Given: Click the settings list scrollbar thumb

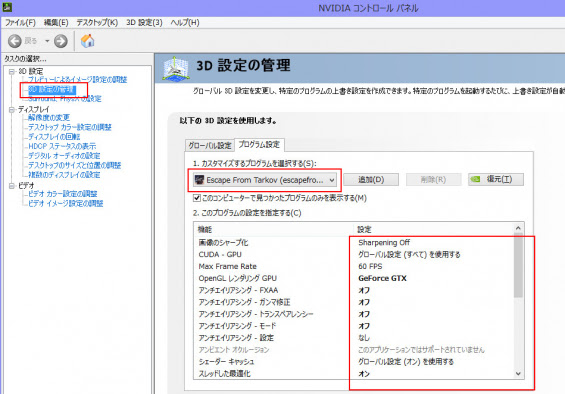Looking at the screenshot, I should pos(518,265).
